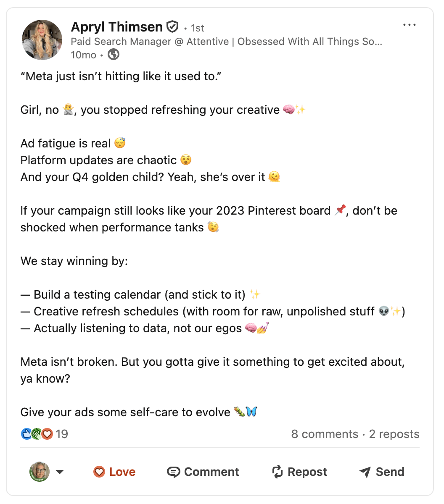Screen dimensions: 444x504
Task: Open the 2 reposts link
Action: 394,434
